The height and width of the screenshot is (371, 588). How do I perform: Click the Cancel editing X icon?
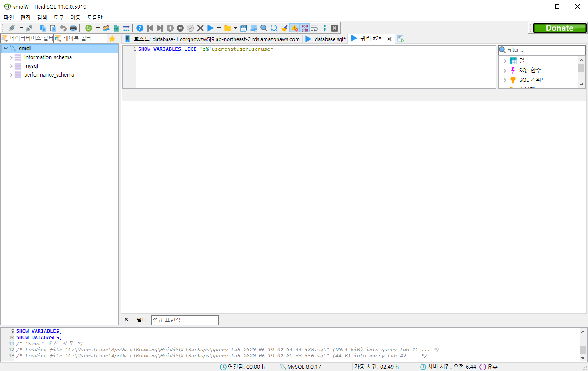(x=200, y=28)
